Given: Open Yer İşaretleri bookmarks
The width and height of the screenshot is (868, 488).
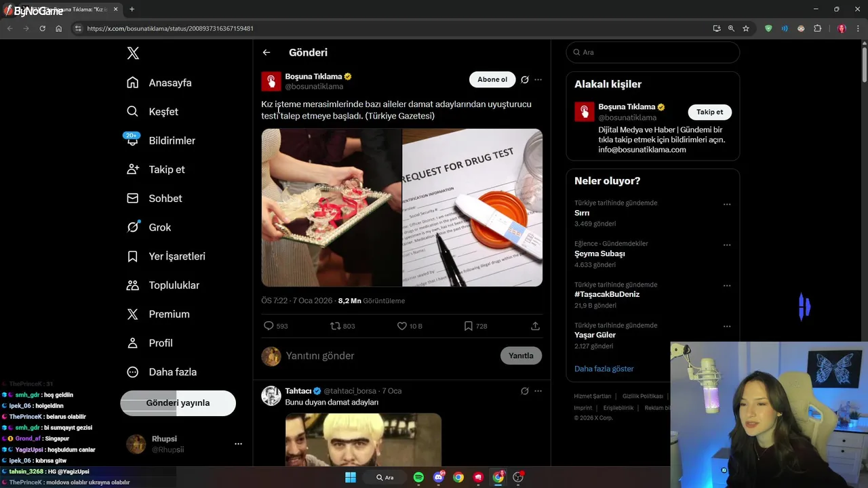Looking at the screenshot, I should click(x=166, y=256).
